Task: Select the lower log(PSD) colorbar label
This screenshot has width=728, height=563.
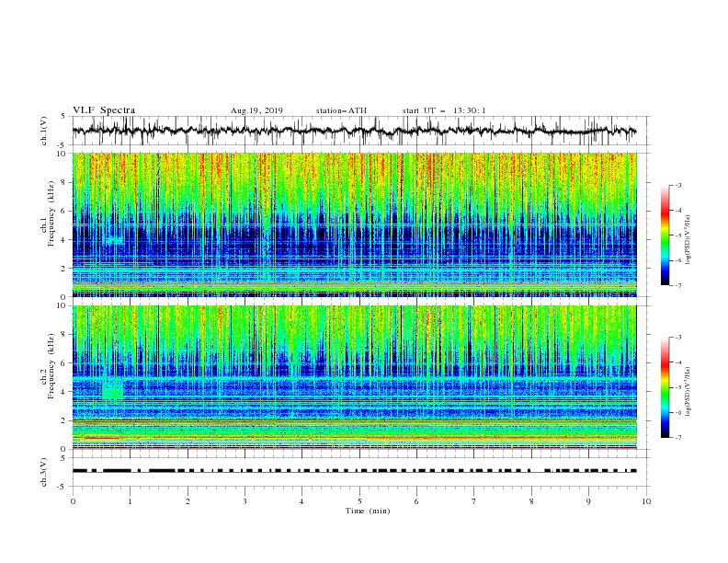Action: (x=688, y=392)
